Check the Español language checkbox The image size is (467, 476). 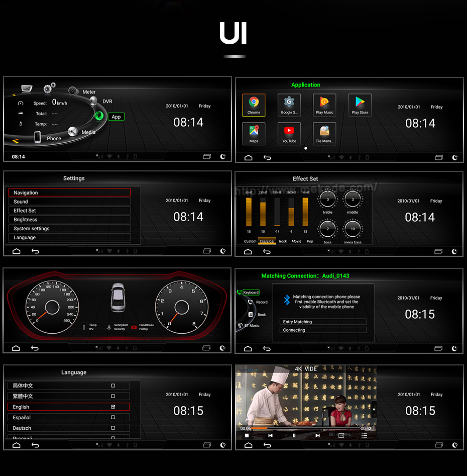[113, 417]
